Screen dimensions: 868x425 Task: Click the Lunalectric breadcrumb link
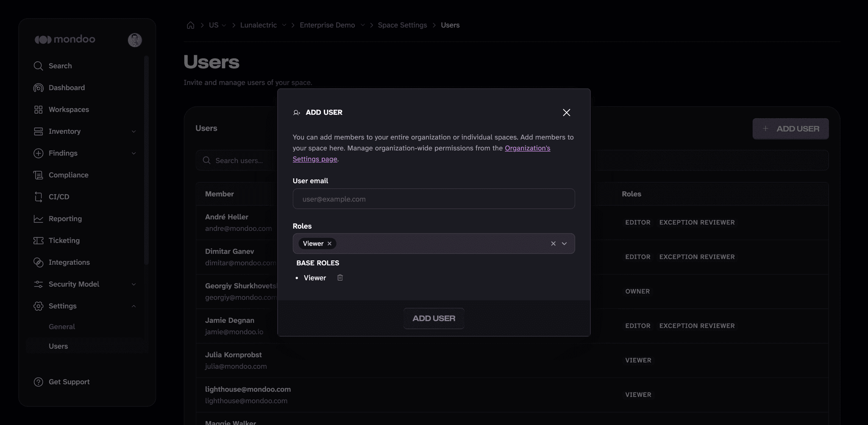coord(258,25)
